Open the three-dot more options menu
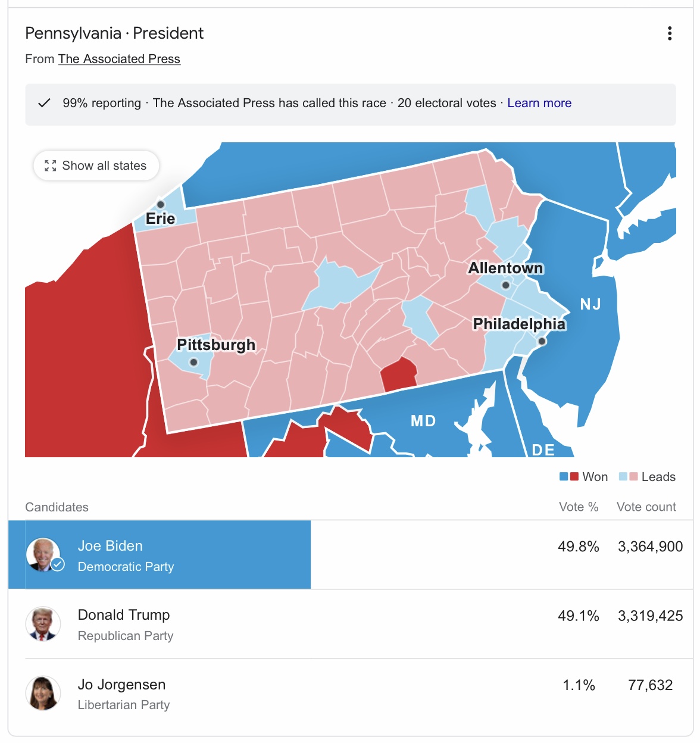This screenshot has width=700, height=743. (670, 33)
